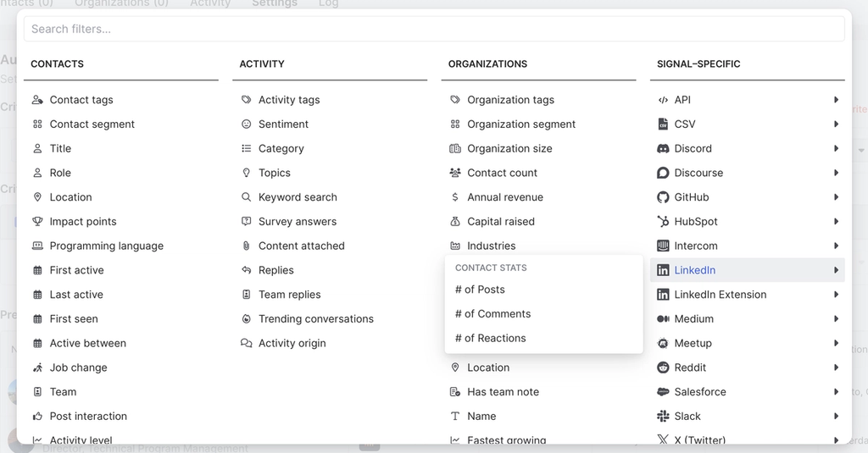Click the Sentiment smiley icon
Image resolution: width=868 pixels, height=453 pixels.
point(246,124)
